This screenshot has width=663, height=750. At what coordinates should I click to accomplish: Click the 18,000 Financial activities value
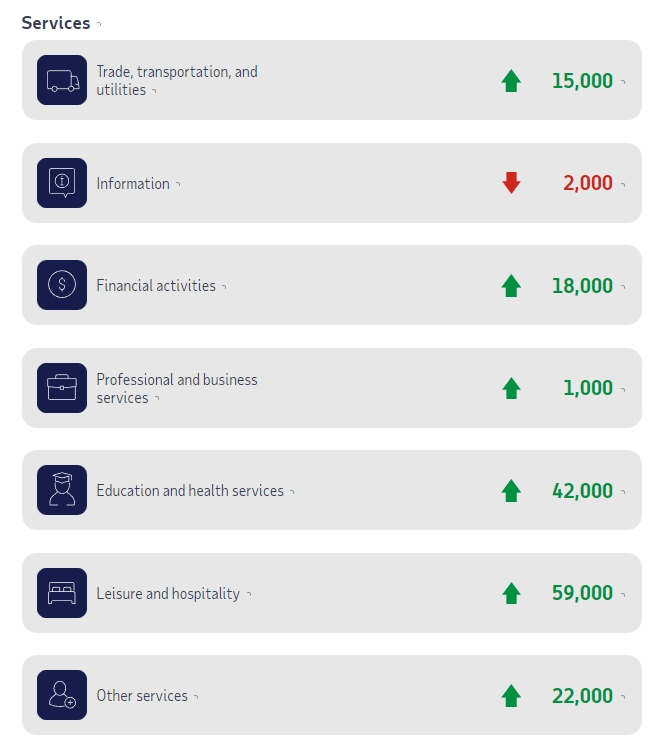click(x=582, y=286)
